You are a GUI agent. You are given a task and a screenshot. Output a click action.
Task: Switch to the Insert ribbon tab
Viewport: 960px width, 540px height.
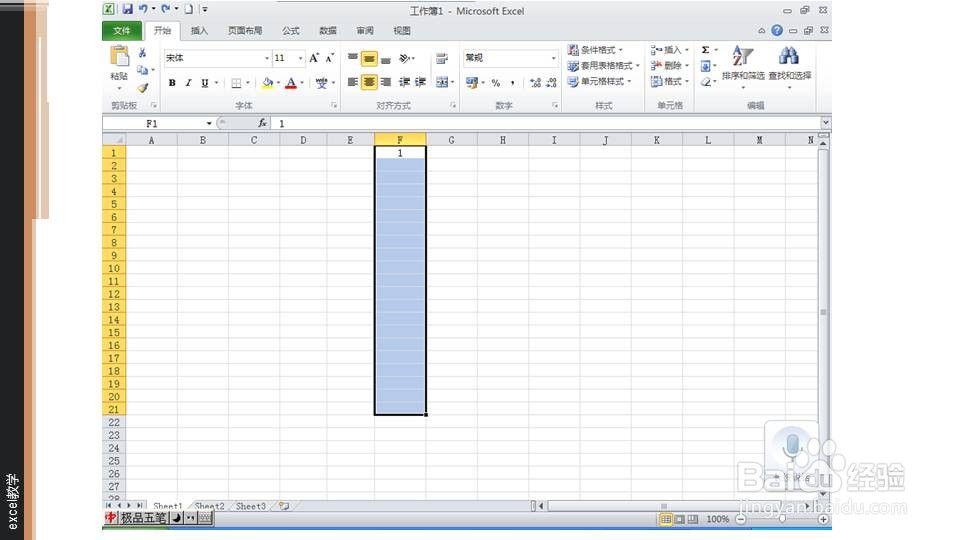click(199, 31)
